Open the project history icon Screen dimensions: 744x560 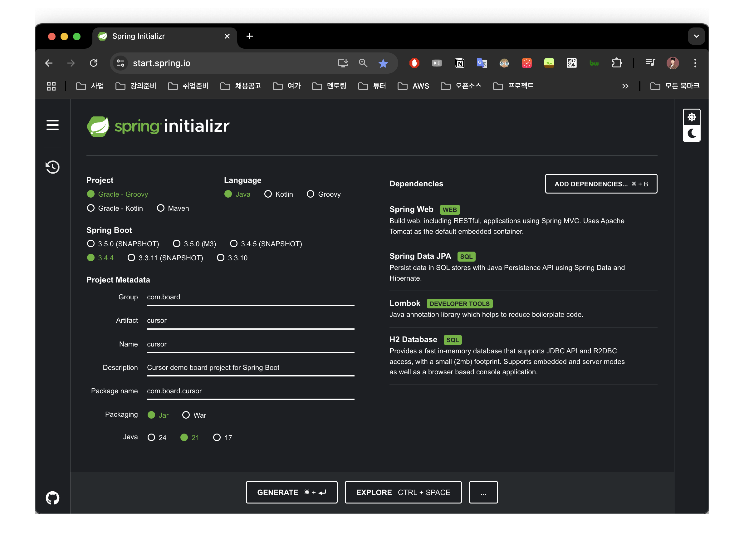tap(52, 167)
